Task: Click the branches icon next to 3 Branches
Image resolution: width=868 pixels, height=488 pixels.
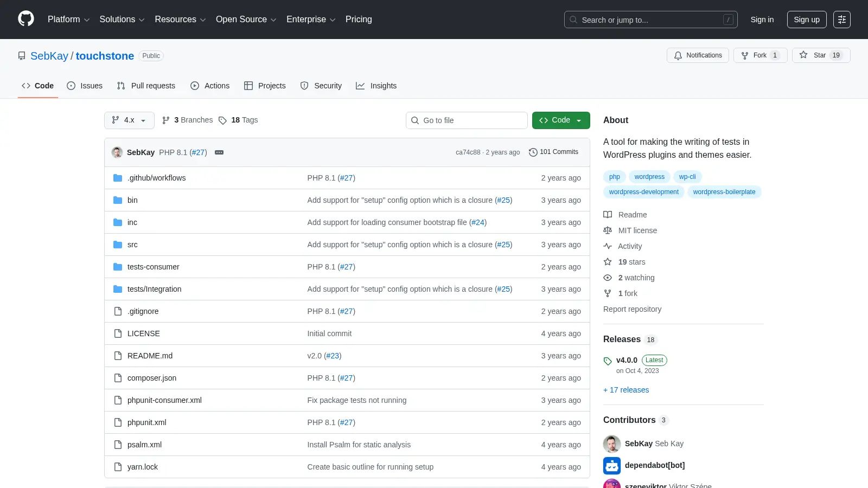Action: tap(166, 120)
